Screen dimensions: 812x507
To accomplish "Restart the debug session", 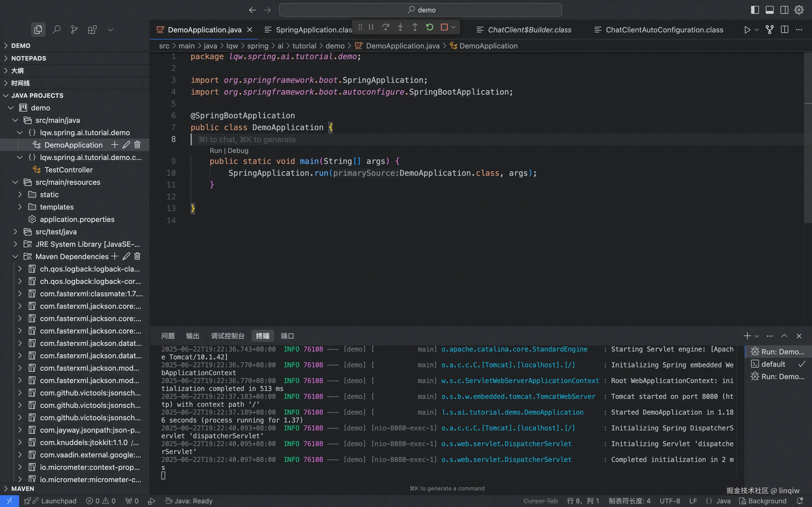I will (429, 27).
